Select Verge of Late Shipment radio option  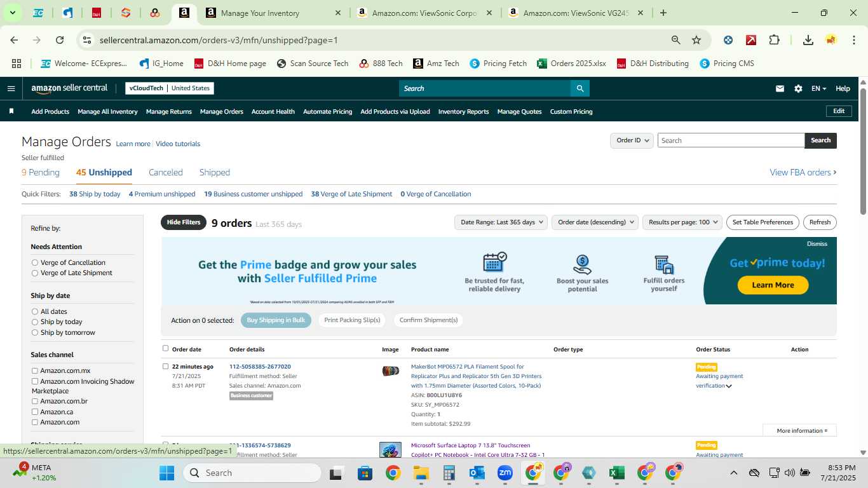35,273
